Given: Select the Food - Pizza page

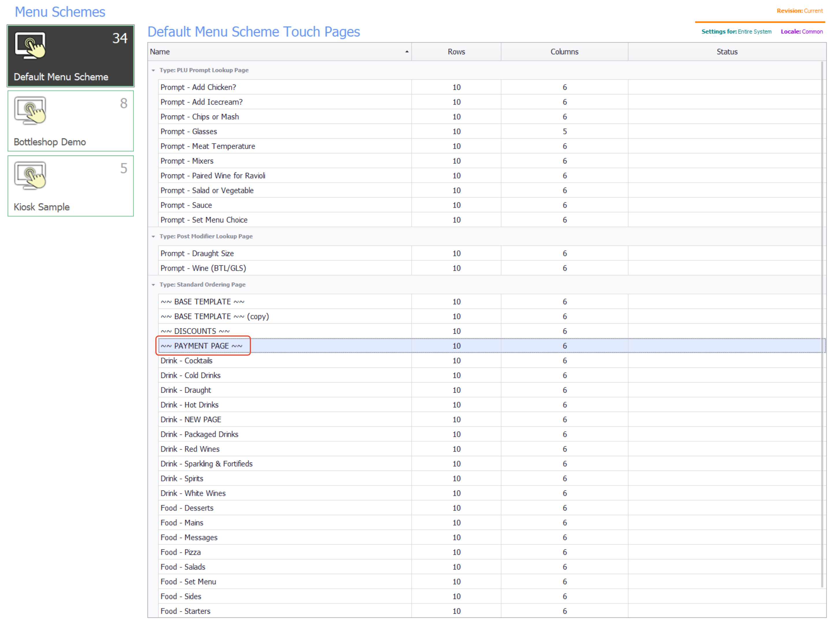Looking at the screenshot, I should (x=180, y=552).
